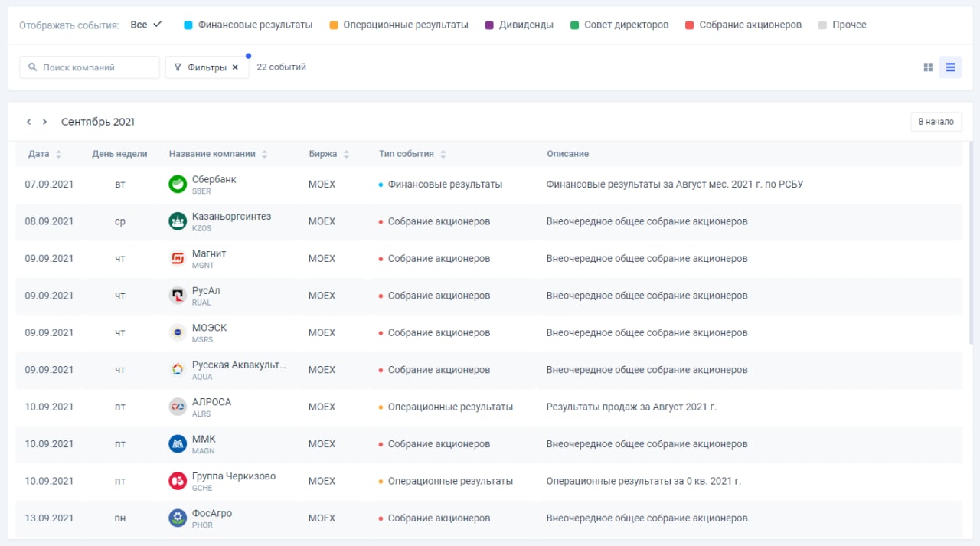Viewport: 980px width, 546px height.
Task: Click ММК row Собрание акционеров type
Action: click(439, 444)
